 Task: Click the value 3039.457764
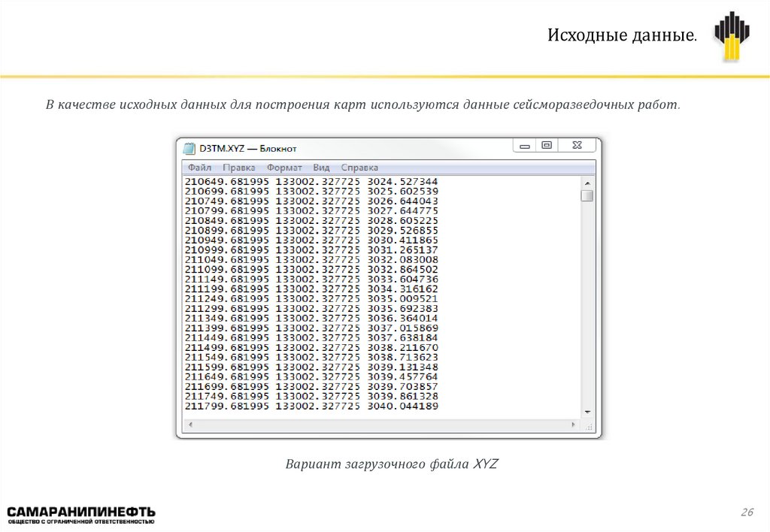(x=402, y=377)
